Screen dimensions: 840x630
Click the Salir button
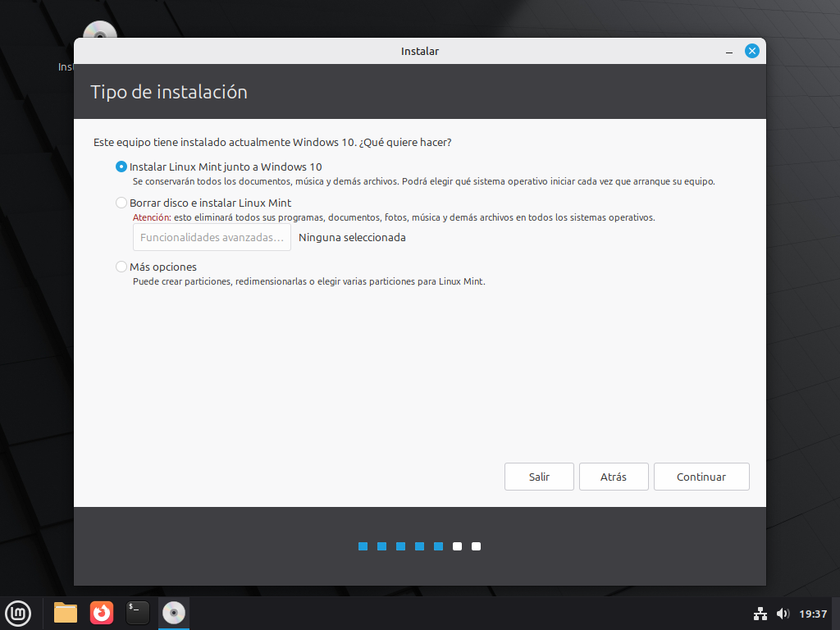(x=539, y=477)
